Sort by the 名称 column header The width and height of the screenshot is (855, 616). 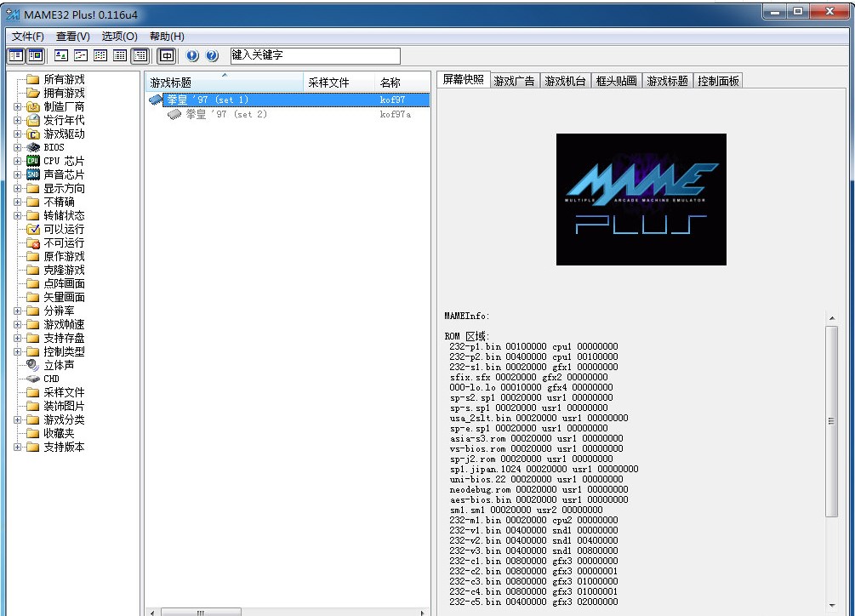coord(402,83)
